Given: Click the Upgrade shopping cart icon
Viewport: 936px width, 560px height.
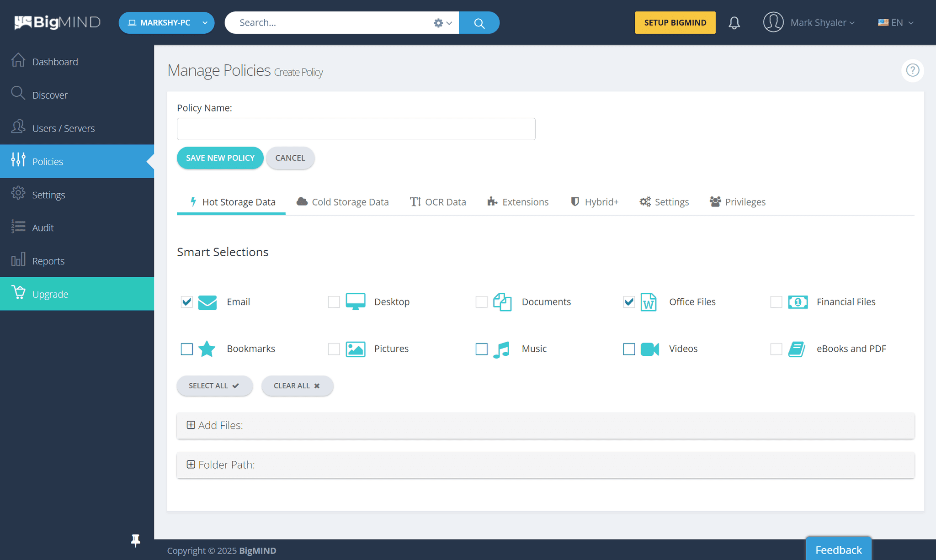Looking at the screenshot, I should pos(18,294).
